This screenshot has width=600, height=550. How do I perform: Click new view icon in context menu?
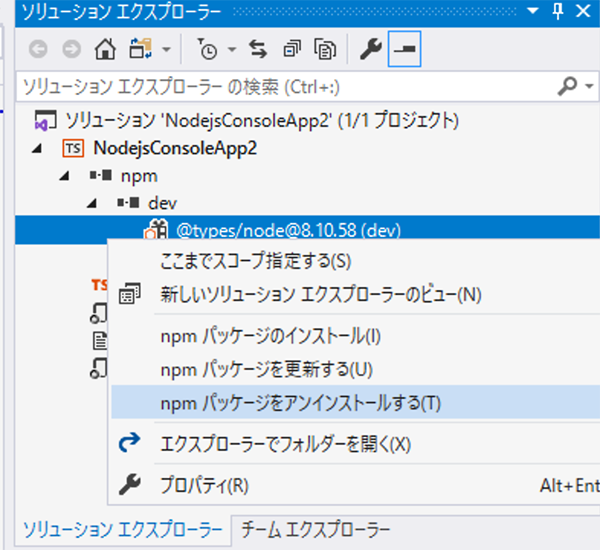point(130,294)
